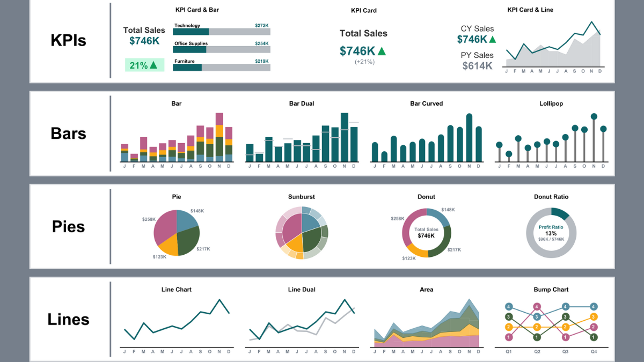
Task: Click the up arrow in the center Total Sales card
Action: point(382,51)
